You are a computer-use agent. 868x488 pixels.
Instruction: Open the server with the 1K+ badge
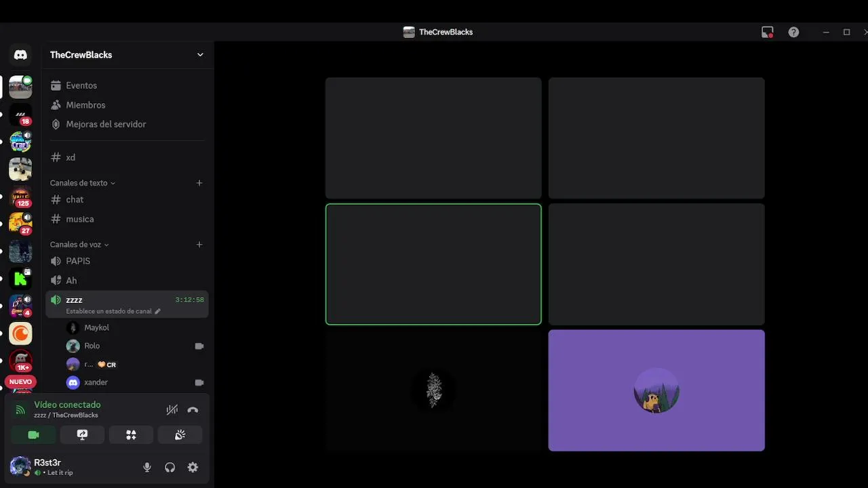pyautogui.click(x=20, y=361)
